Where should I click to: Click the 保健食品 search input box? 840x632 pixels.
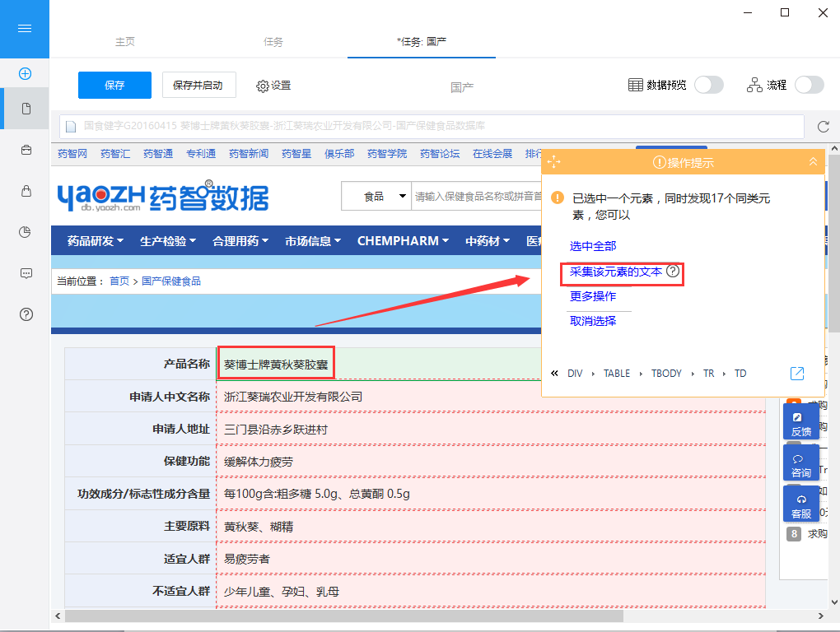[477, 197]
